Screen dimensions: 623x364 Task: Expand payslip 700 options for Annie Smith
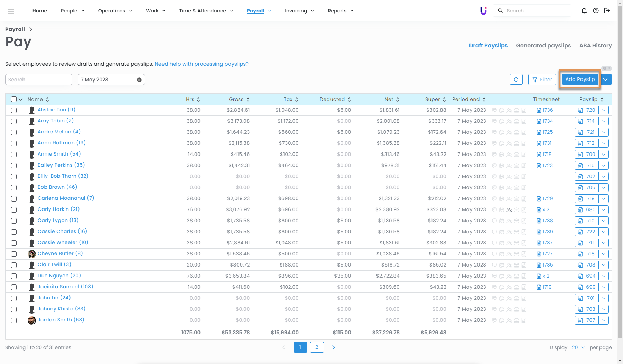pos(604,155)
